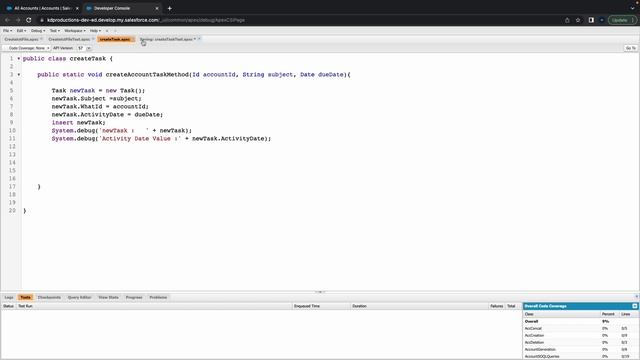Viewport: 640px width, 360px height.
Task: Click line number 20 in the gutter
Action: [12, 211]
